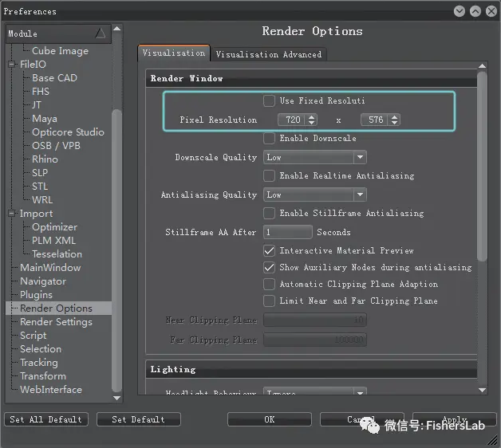Switch to the Visualisation Advanced tab
The height and width of the screenshot is (448, 501).
pyautogui.click(x=269, y=54)
